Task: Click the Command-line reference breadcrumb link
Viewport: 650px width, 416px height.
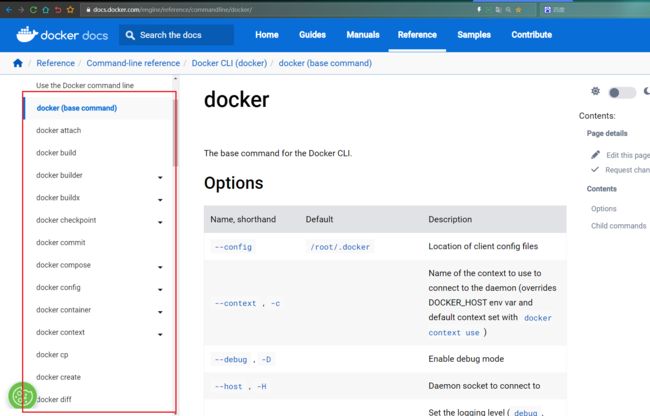Action: [x=133, y=63]
